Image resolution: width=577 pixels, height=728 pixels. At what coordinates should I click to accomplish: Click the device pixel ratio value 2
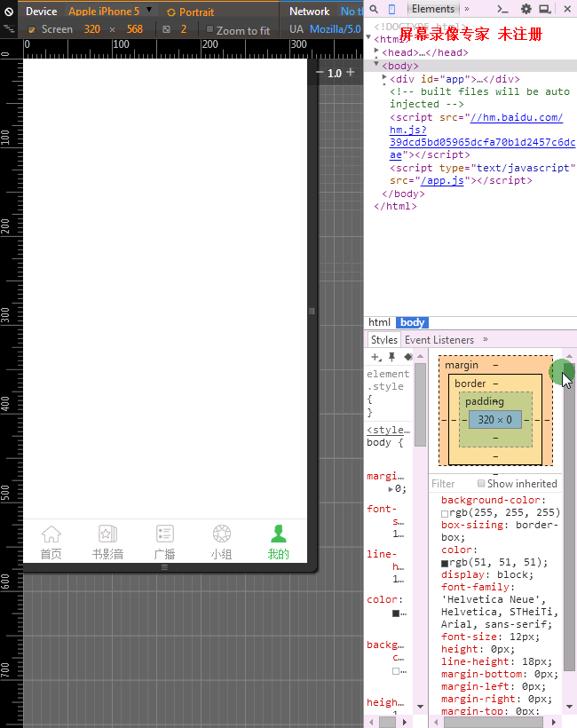184,29
